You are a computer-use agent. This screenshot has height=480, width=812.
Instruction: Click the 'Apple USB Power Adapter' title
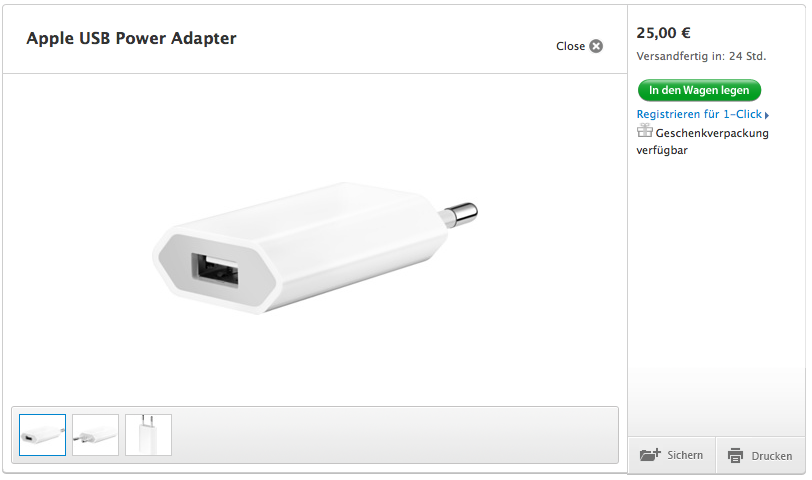[132, 38]
